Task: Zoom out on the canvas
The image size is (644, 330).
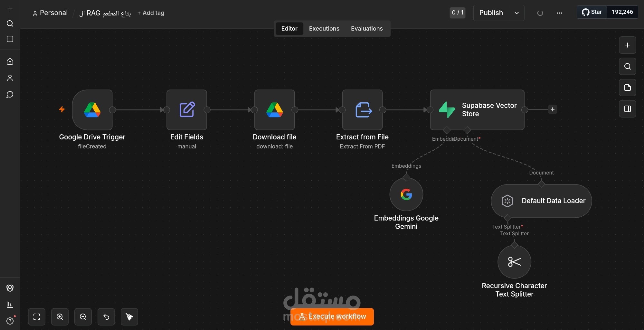Action: click(x=83, y=317)
